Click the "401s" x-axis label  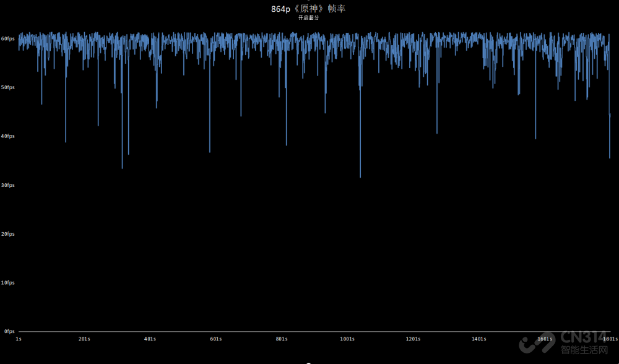(x=150, y=339)
